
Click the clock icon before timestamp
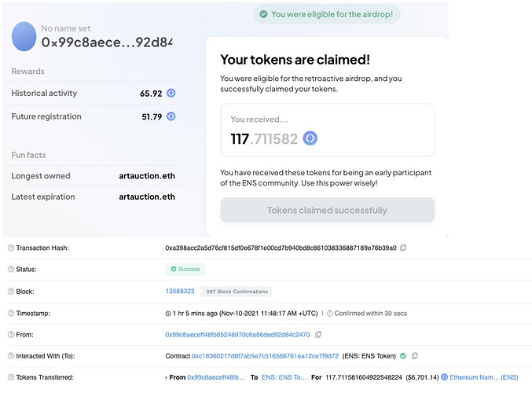point(168,314)
